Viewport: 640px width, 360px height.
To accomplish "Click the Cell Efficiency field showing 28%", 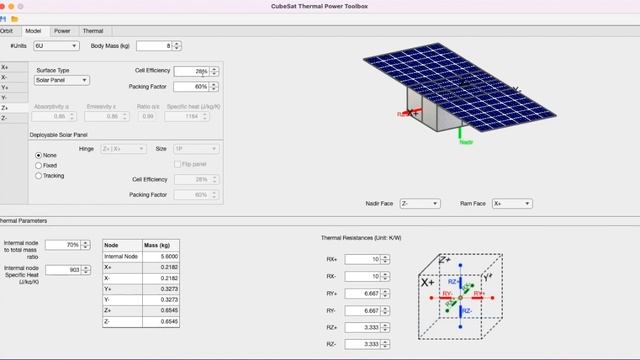I will point(192,71).
